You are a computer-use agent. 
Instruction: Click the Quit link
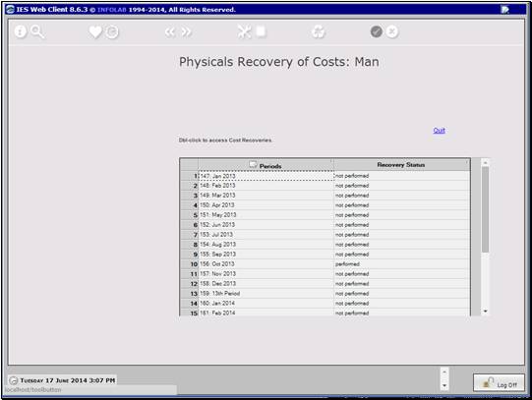[x=439, y=130]
